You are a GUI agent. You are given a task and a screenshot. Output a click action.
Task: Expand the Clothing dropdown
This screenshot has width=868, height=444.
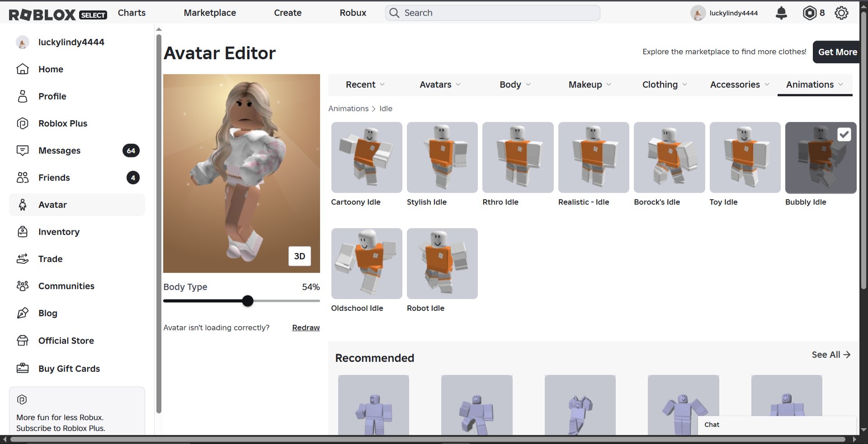(x=665, y=84)
